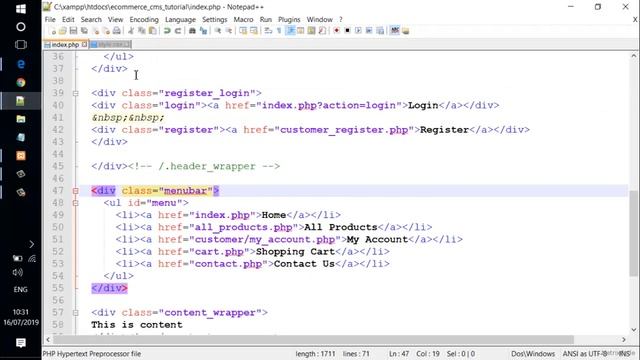Viewport: 640px width, 360px height.
Task: Click 'ANSI as UTF-8' encoding in status bar
Action: click(585, 354)
